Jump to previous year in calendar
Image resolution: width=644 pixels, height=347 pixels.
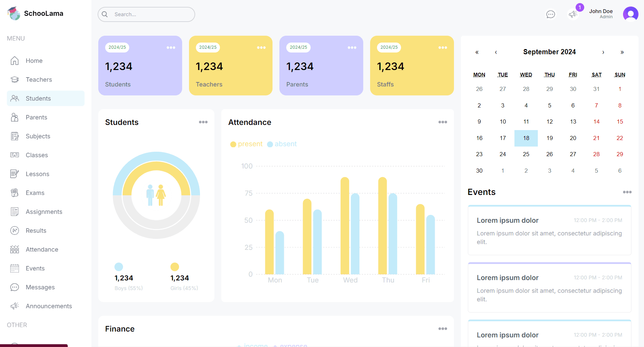[x=477, y=52]
